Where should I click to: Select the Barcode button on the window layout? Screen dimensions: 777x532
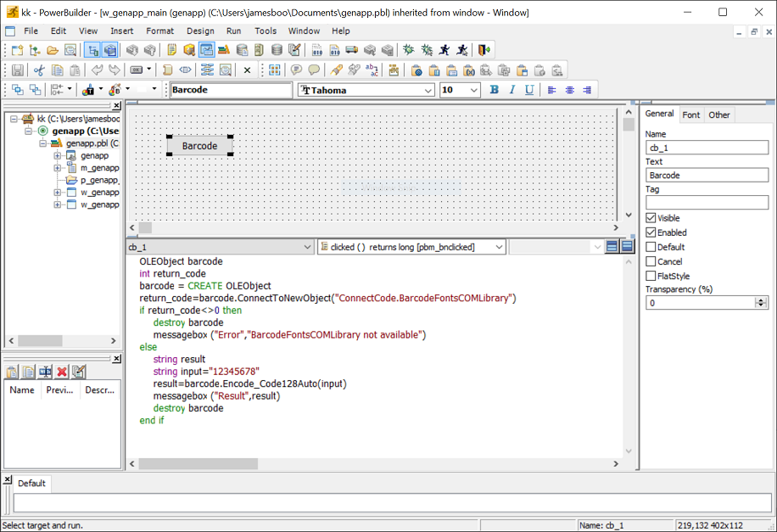point(199,146)
